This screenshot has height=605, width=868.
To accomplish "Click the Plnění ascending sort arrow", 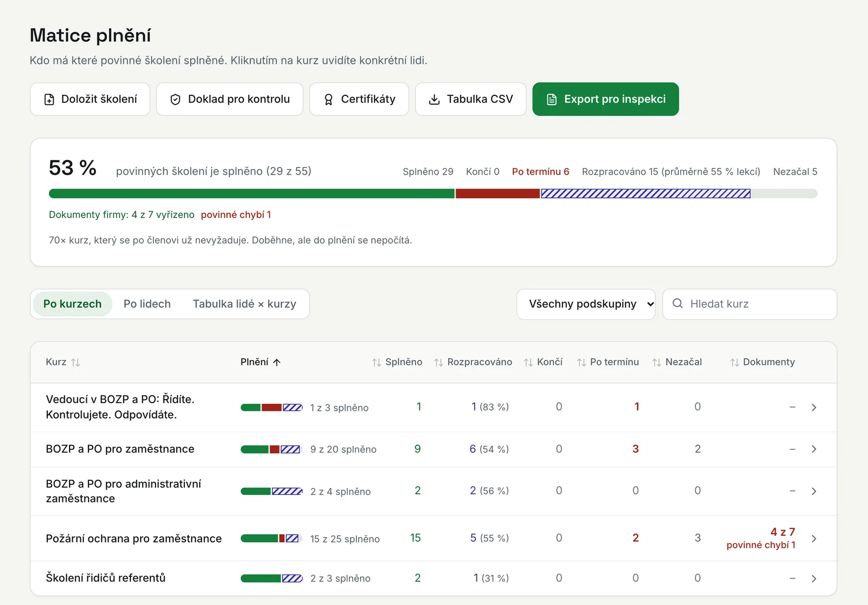I will 277,362.
